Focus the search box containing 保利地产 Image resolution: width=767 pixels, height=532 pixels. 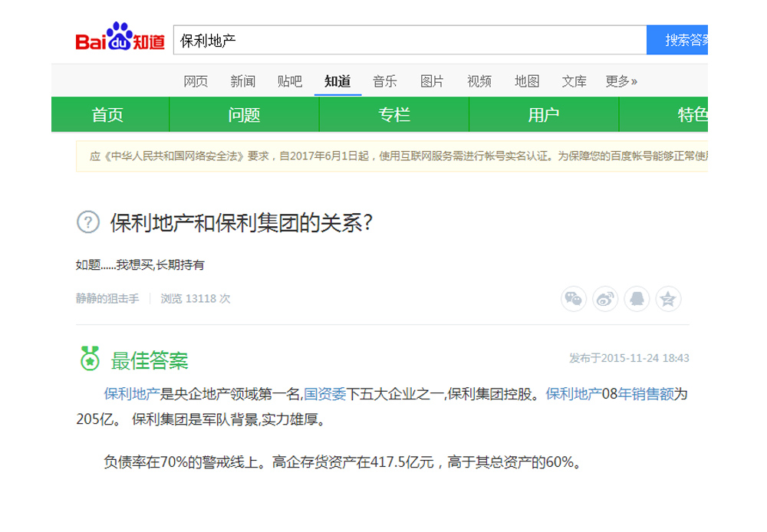pyautogui.click(x=410, y=40)
